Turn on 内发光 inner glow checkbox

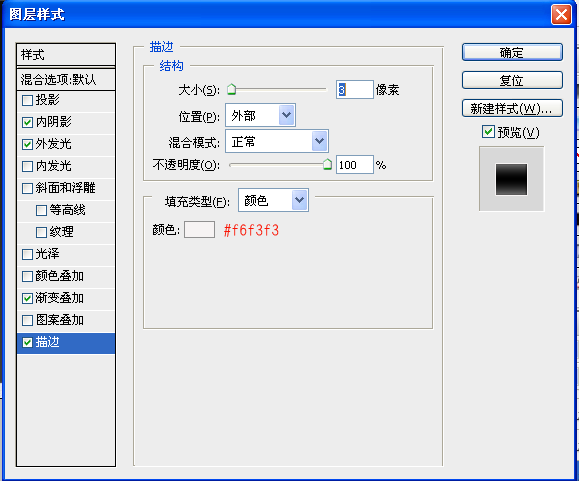coord(27,166)
